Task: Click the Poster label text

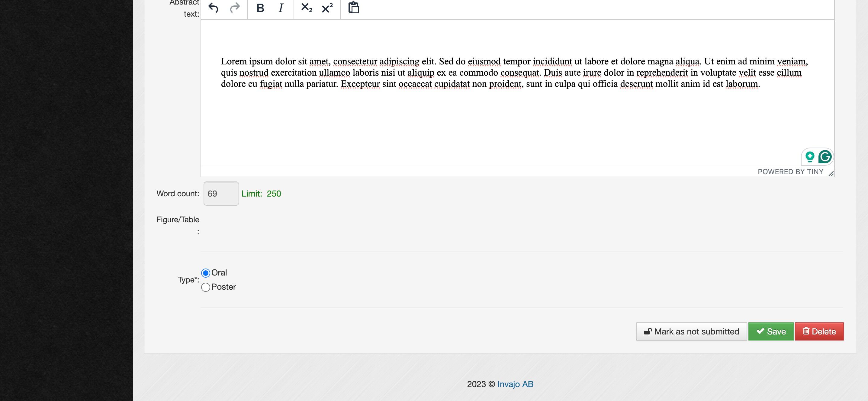Action: (223, 287)
